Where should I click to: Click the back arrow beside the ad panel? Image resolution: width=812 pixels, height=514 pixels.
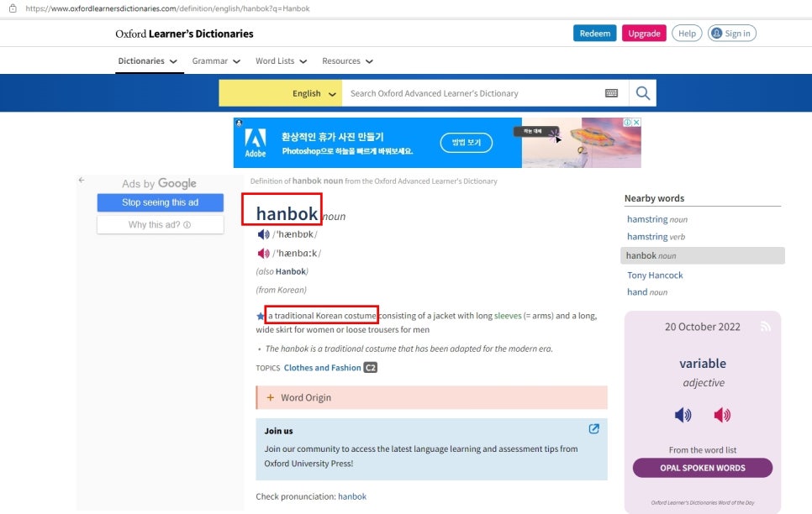pos(82,180)
